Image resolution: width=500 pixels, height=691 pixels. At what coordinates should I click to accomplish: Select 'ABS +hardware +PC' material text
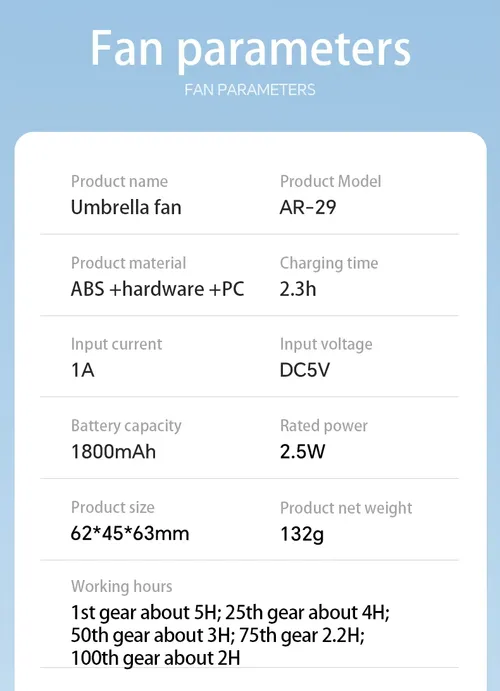(x=157, y=289)
